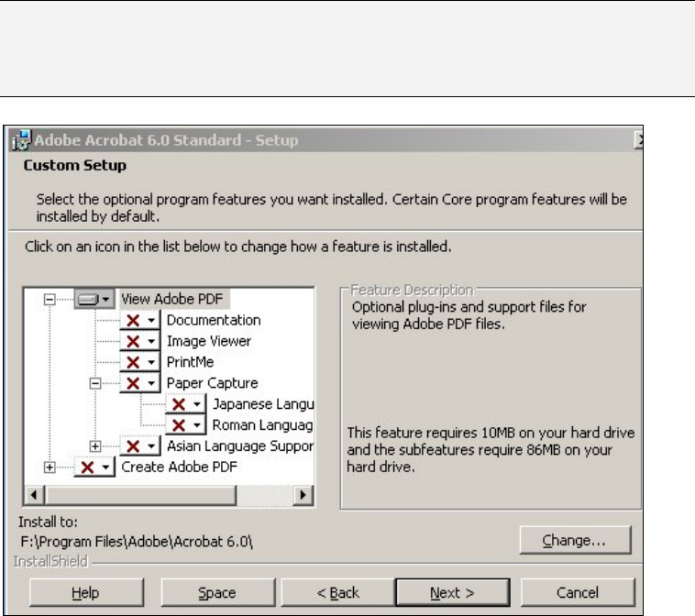Viewport: 695px width, 616px height.
Task: Check disk Space button
Action: tap(217, 592)
